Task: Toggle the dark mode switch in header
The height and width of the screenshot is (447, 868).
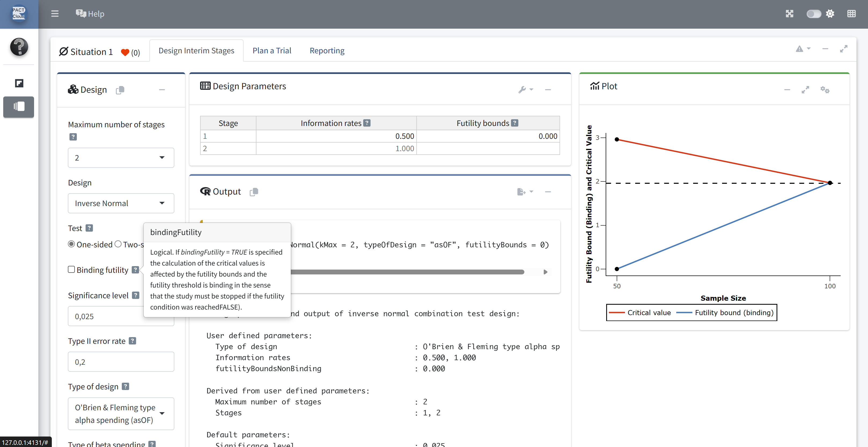Action: coord(813,14)
